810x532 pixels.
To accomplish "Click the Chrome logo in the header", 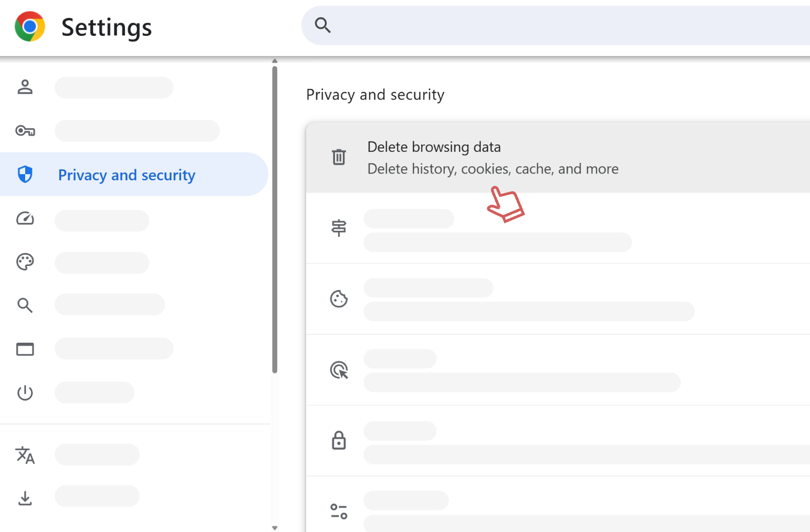I will [30, 26].
